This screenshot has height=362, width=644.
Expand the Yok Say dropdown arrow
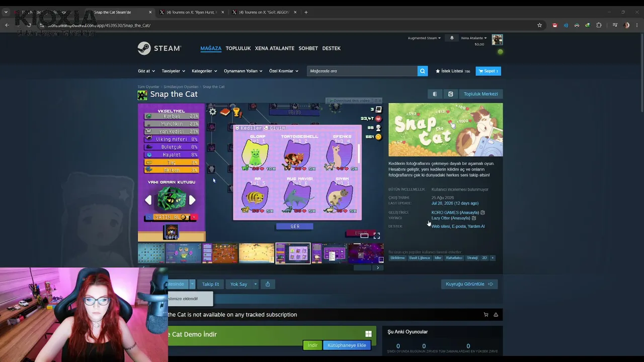pyautogui.click(x=256, y=284)
